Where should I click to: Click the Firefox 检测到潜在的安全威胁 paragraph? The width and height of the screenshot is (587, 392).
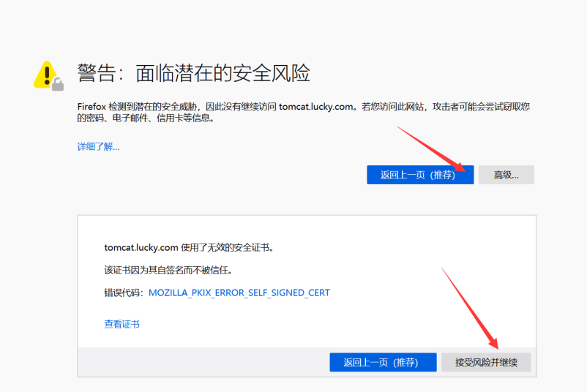tap(304, 112)
